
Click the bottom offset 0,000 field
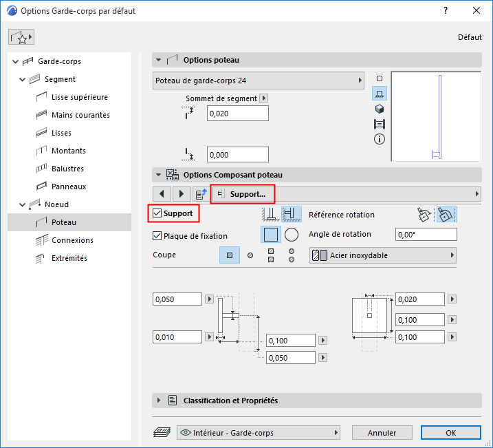point(238,154)
